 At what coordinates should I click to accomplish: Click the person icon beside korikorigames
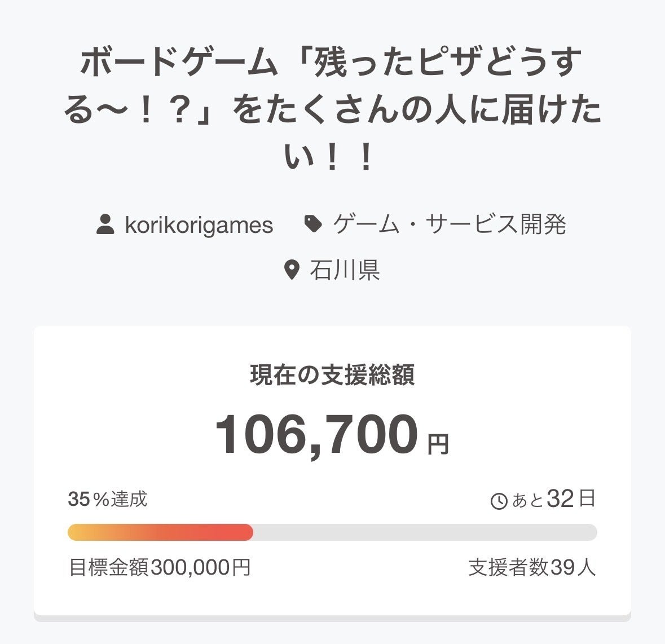105,224
